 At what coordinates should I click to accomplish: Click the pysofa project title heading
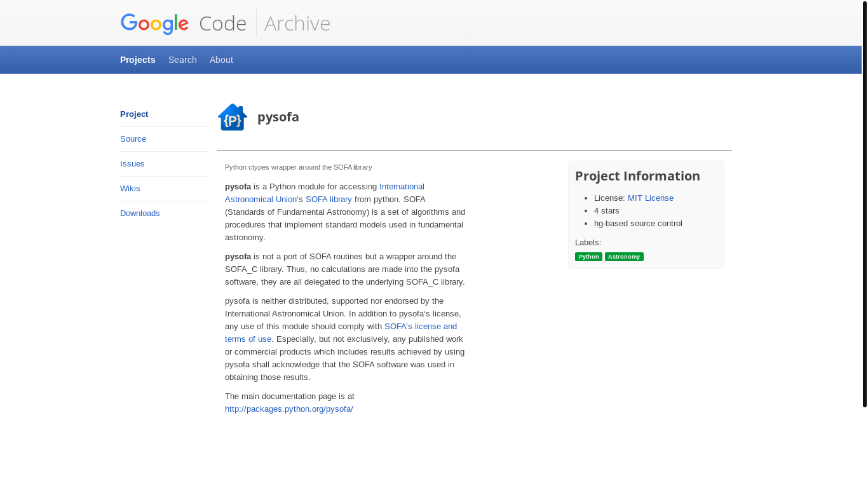point(278,117)
